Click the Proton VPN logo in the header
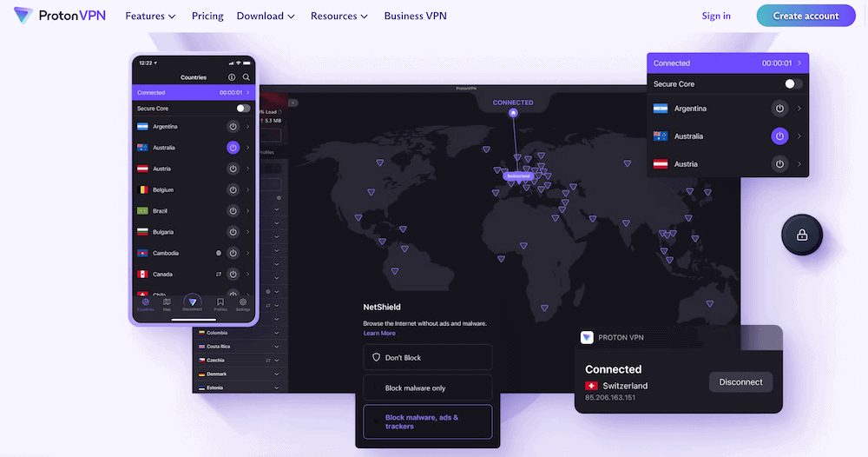 click(x=60, y=16)
